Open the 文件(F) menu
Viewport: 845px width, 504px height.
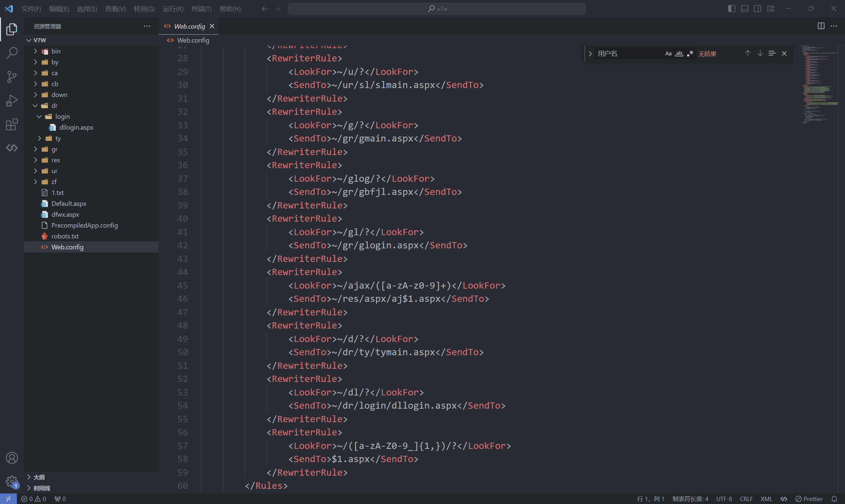coord(31,9)
